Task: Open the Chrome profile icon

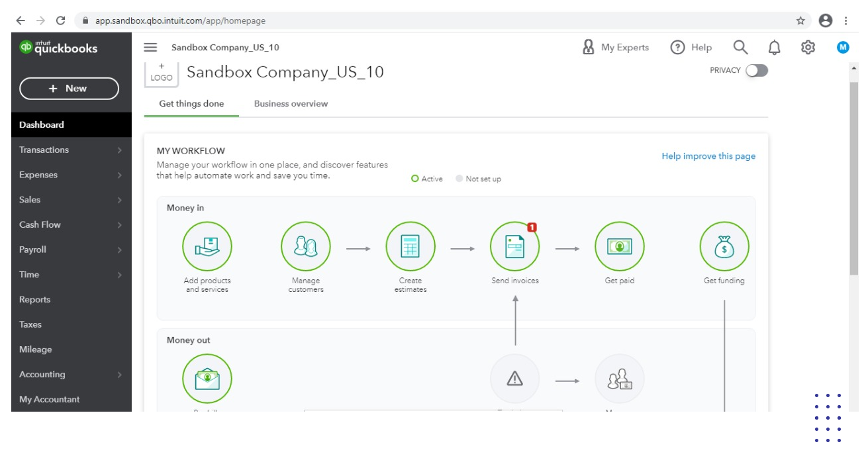Action: 826,21
